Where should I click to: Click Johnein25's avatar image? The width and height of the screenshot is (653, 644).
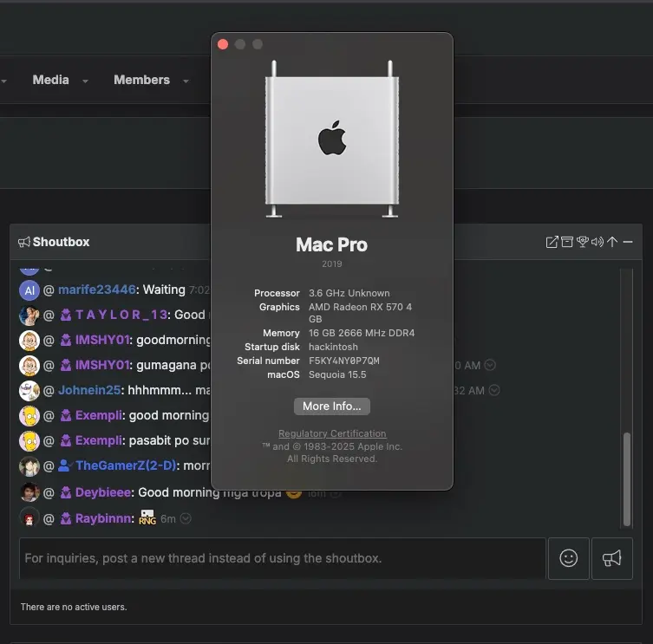click(x=29, y=391)
